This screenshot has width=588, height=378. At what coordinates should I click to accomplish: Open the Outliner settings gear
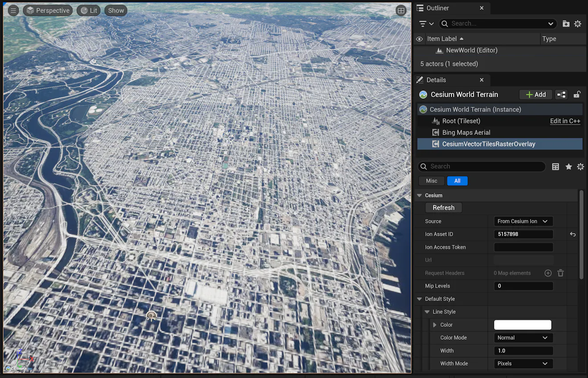pyautogui.click(x=578, y=24)
